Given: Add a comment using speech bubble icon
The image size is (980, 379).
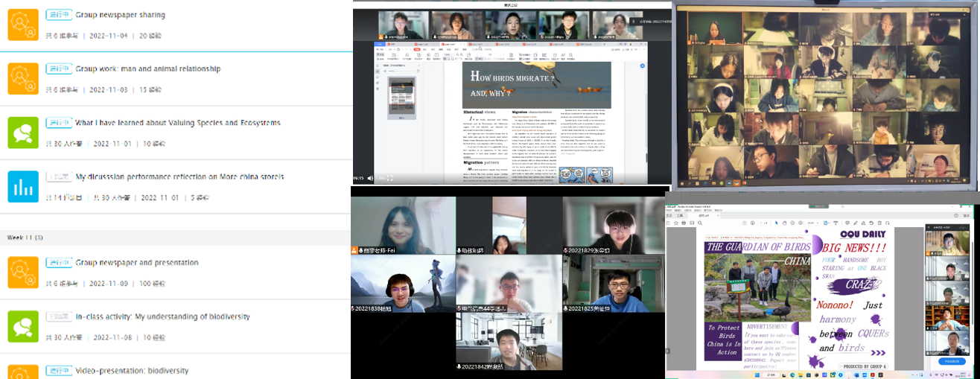Looking at the screenshot, I should click(x=847, y=223).
